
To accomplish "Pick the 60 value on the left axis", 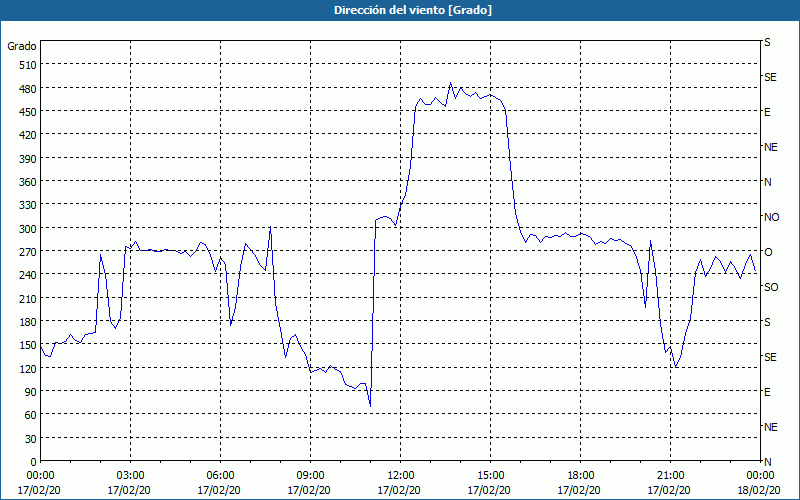I will click(x=31, y=415).
